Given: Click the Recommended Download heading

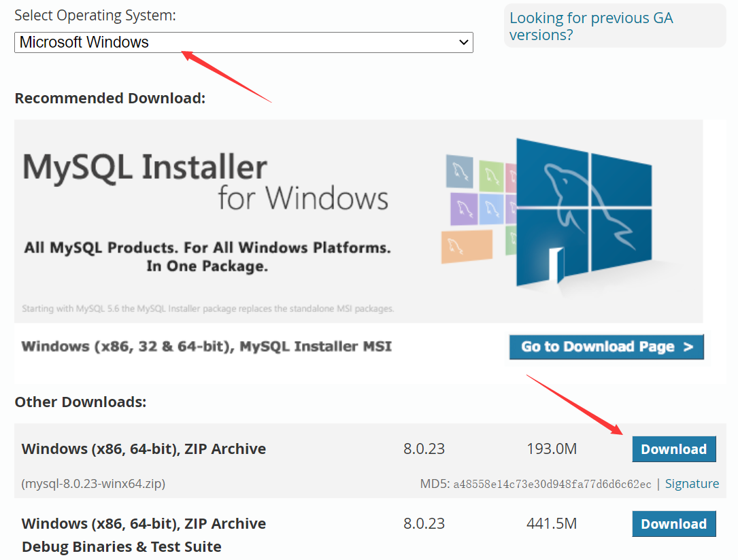Looking at the screenshot, I should pyautogui.click(x=110, y=98).
